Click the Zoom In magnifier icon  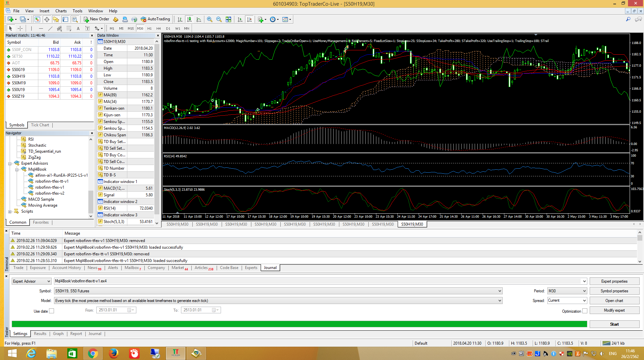210,19
